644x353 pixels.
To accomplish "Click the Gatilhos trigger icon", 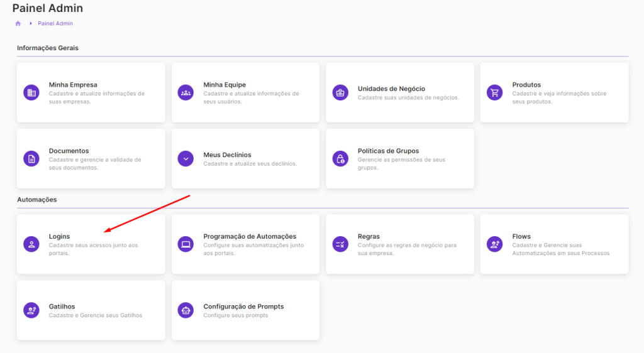I will (31, 310).
